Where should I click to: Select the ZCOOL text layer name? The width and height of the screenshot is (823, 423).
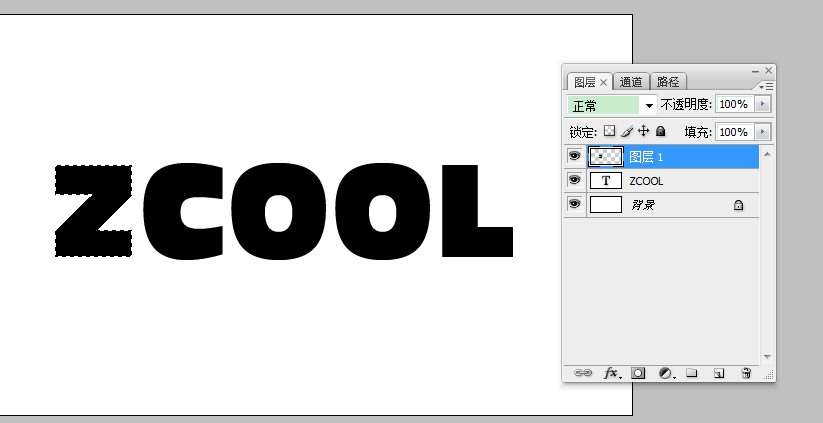click(646, 181)
